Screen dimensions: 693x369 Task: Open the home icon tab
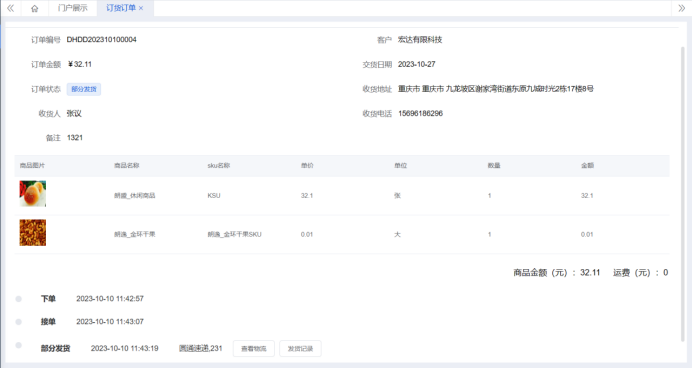(34, 8)
